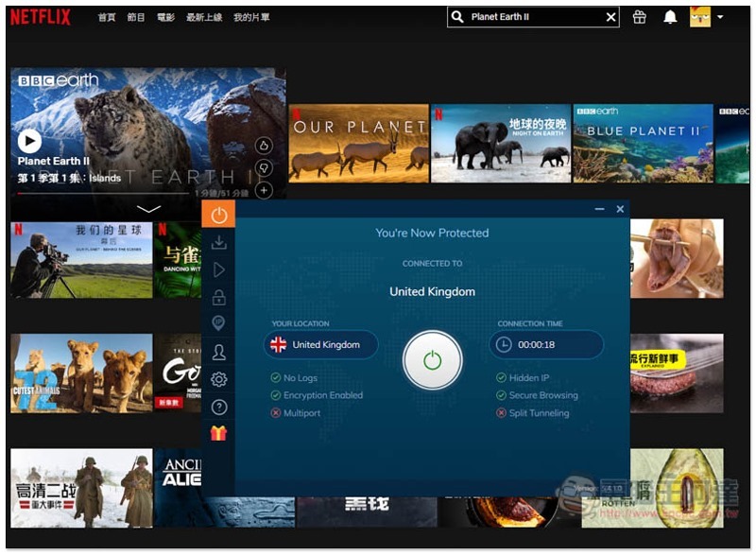Image resolution: width=756 pixels, height=555 pixels.
Task: Open the padlock security section in VPN sidebar
Action: 218,298
